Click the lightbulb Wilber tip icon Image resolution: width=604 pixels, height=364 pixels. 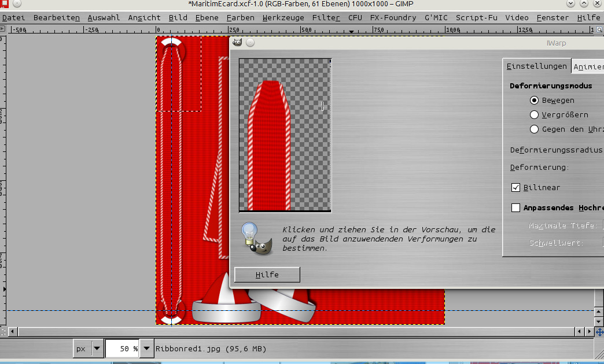pos(256,239)
